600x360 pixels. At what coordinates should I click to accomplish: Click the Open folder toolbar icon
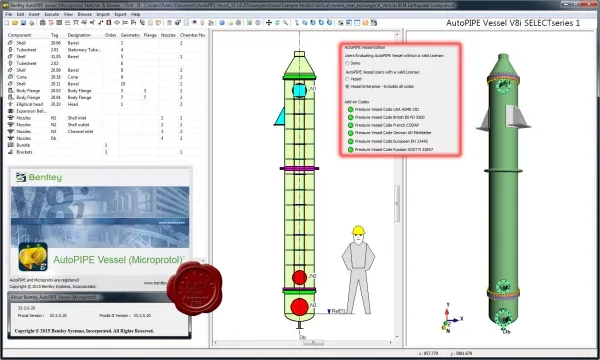click(x=15, y=23)
